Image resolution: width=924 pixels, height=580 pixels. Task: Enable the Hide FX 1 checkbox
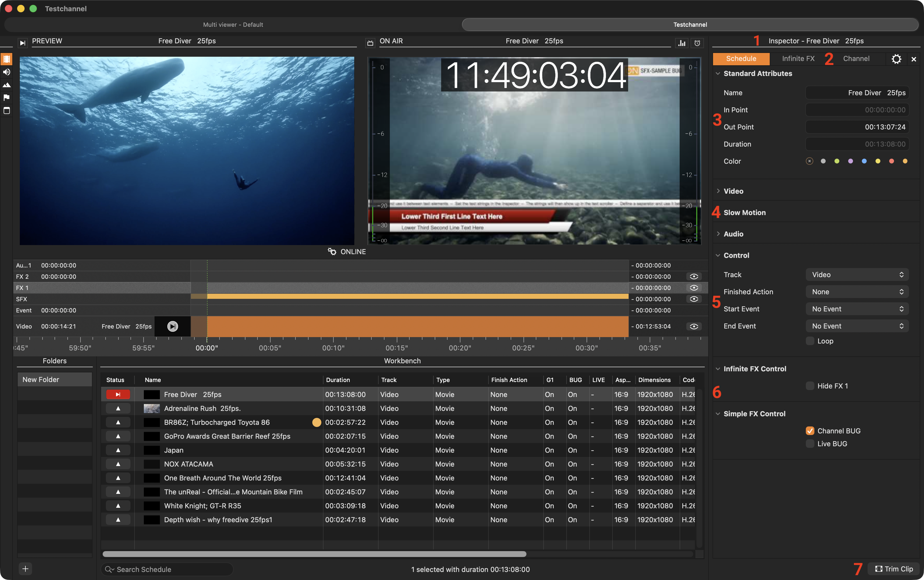(810, 386)
